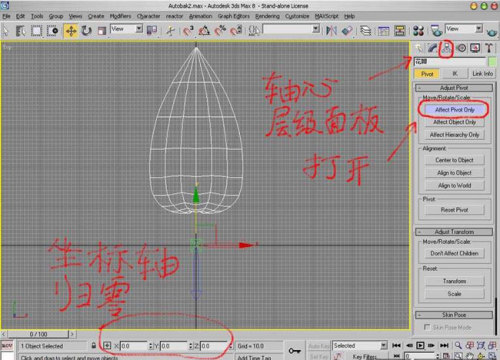The height and width of the screenshot is (360, 500).
Task: Enable the Skin Pose Mode checkbox
Action: 427,327
